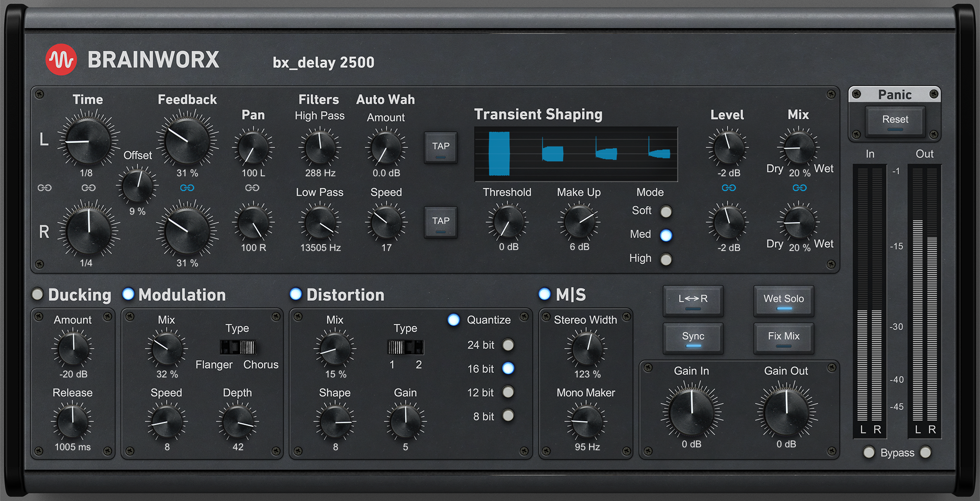Toggle the Feedback link chain icon
This screenshot has height=501, width=980.
187,188
